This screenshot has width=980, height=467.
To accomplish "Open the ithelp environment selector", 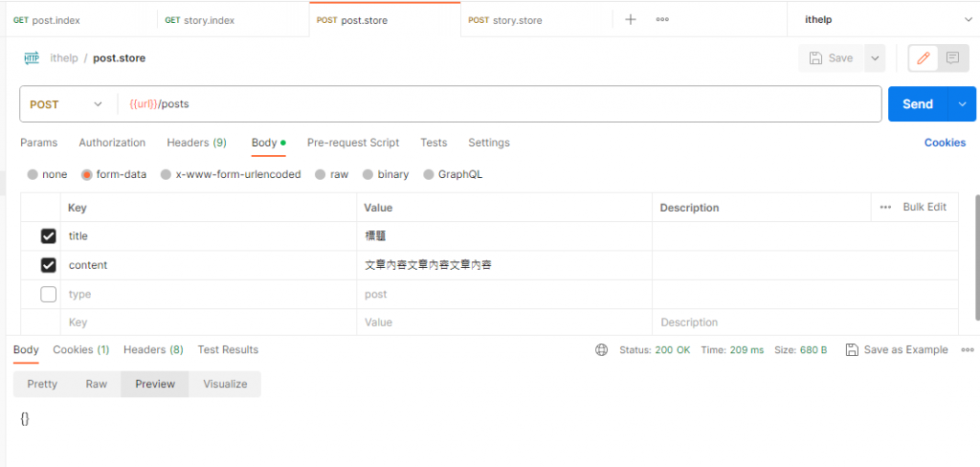I will tap(883, 20).
